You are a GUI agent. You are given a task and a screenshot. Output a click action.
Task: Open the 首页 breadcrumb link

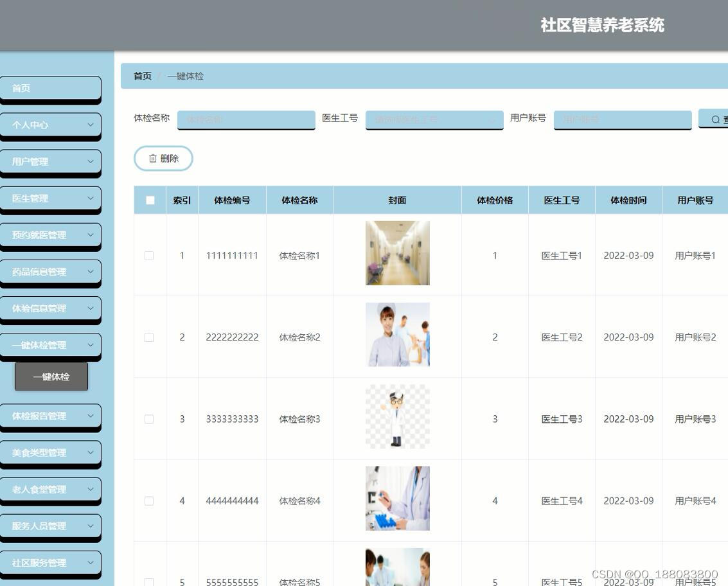click(x=142, y=76)
